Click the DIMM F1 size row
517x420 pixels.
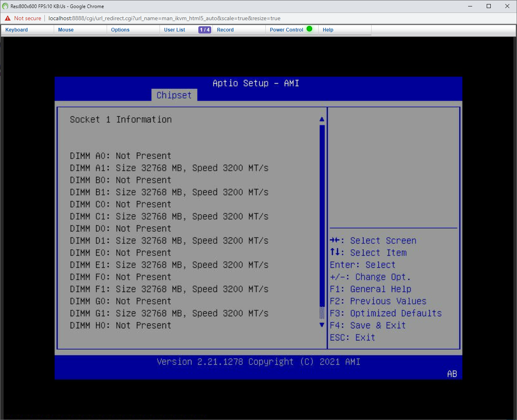click(169, 289)
